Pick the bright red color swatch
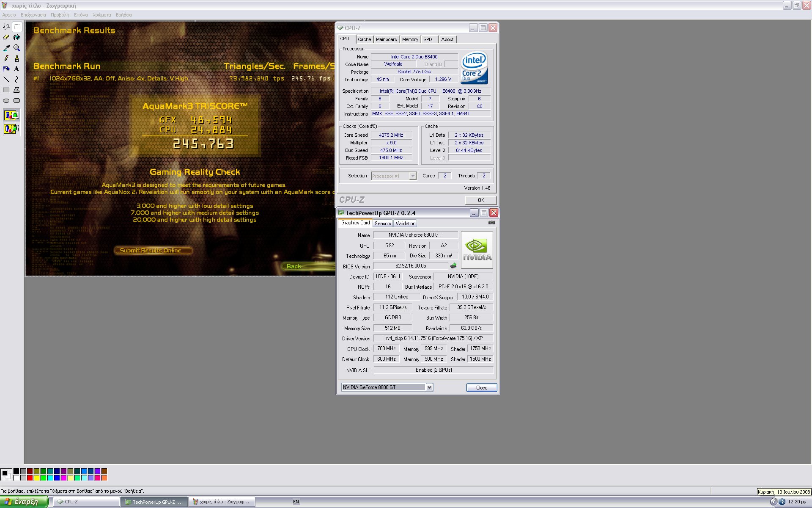The width and height of the screenshot is (812, 508). [x=30, y=478]
